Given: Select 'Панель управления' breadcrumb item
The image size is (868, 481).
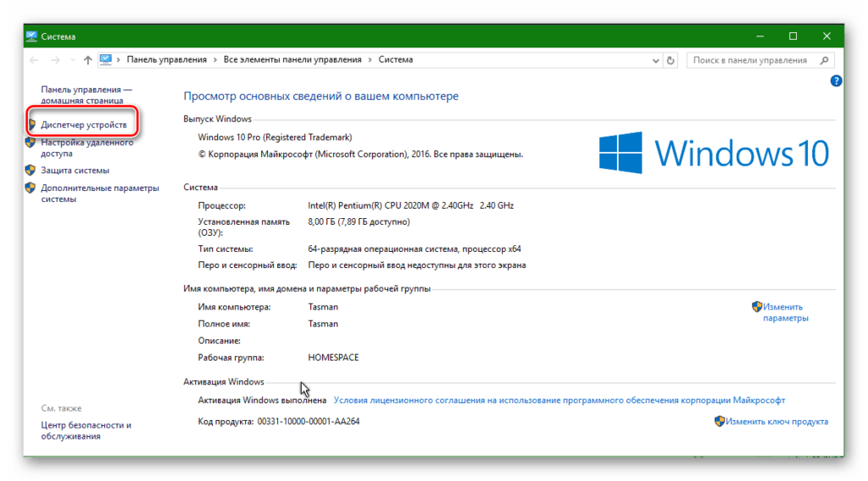Looking at the screenshot, I should coord(166,60).
